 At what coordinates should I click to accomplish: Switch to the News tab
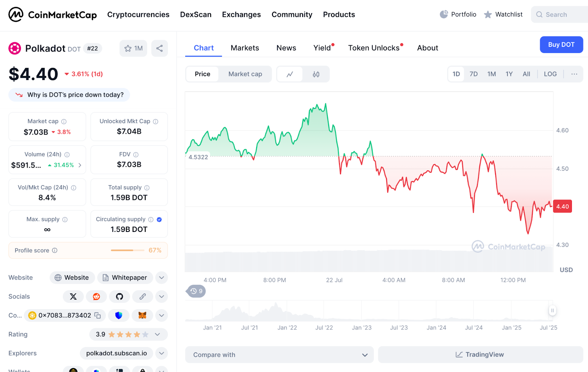pyautogui.click(x=286, y=48)
